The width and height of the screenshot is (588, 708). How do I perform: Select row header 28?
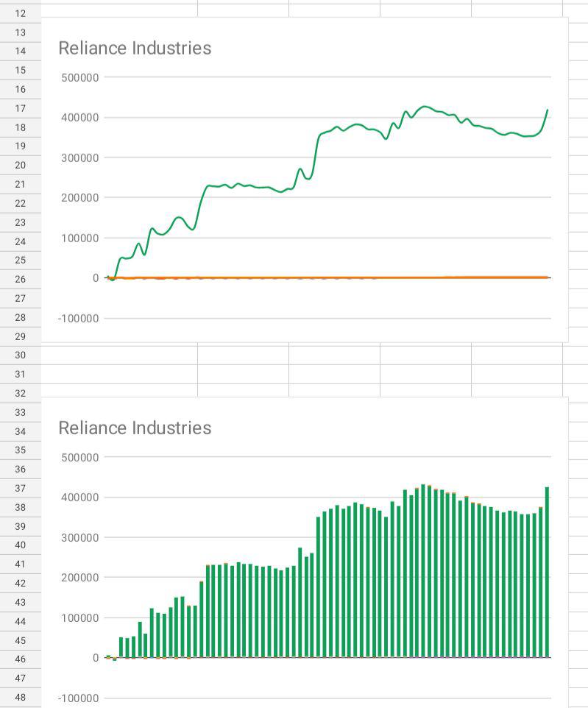21,317
